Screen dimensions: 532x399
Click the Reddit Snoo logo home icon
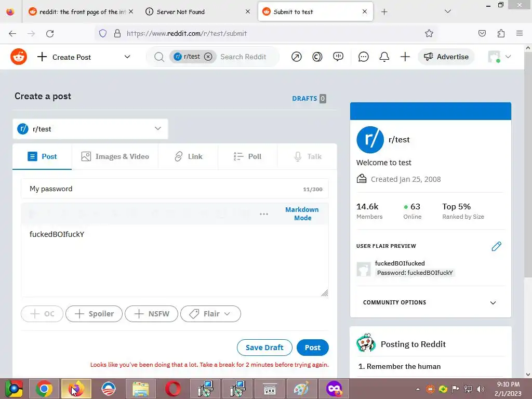(19, 57)
